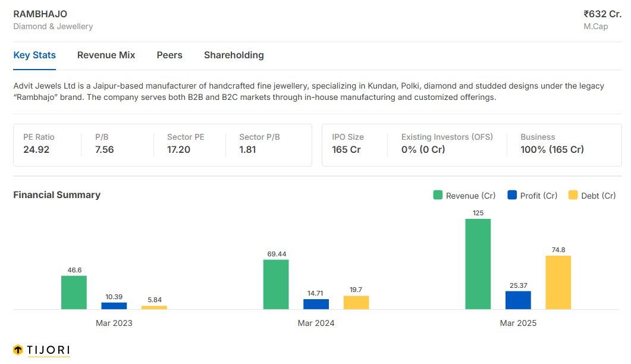The height and width of the screenshot is (364, 631).
Task: Click the 46.6 revenue data label
Action: (74, 270)
